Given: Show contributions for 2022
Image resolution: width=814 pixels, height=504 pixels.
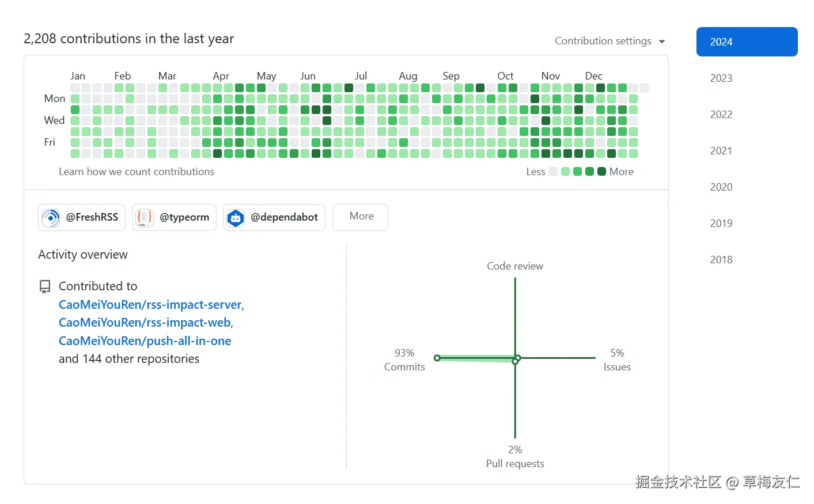Looking at the screenshot, I should (721, 115).
